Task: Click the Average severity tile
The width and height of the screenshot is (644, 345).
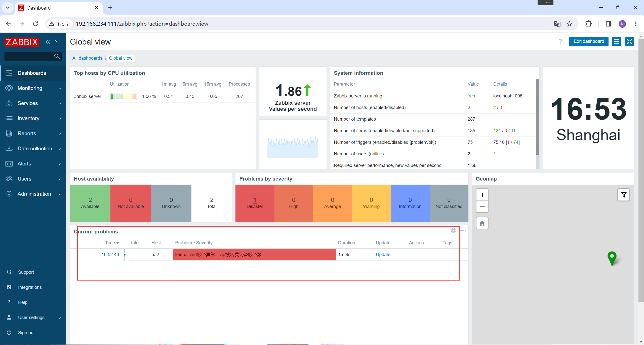Action: (333, 203)
